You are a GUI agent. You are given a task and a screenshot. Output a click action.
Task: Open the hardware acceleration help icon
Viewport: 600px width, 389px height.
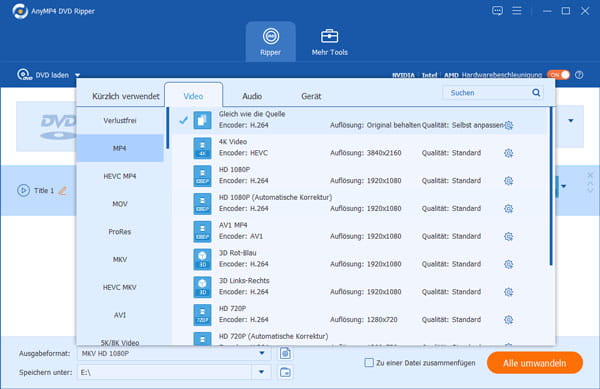579,75
